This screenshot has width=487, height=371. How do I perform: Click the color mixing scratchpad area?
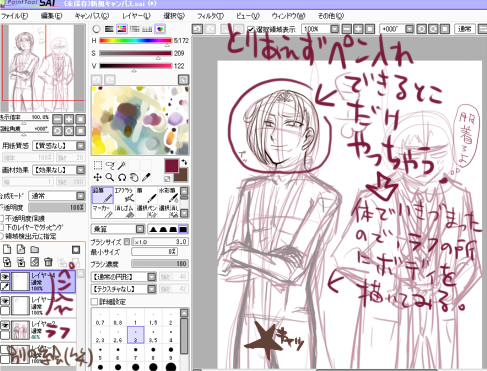(140, 120)
